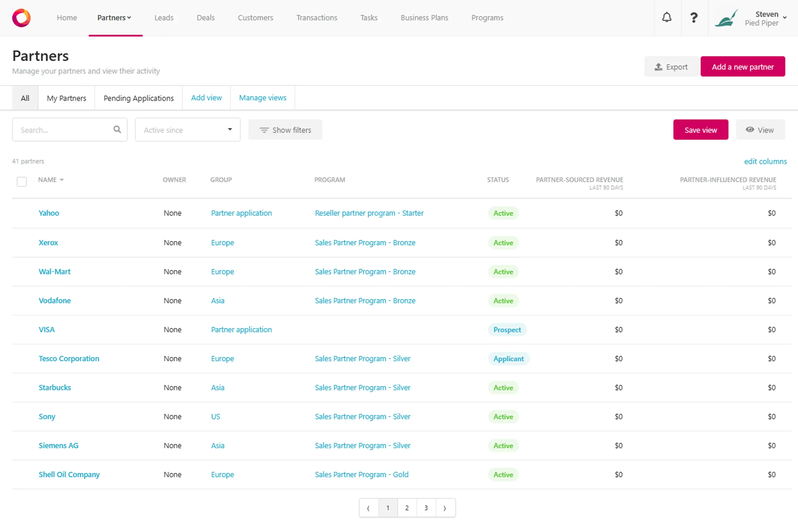The width and height of the screenshot is (798, 532).
Task: Open the Tesco Corporation partner link
Action: (69, 359)
